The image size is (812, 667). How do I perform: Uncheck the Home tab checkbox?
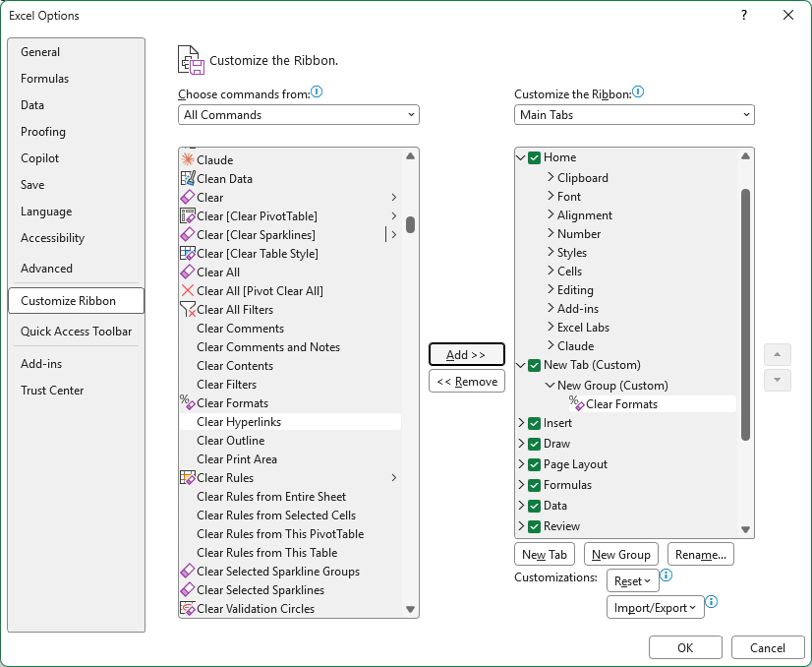tap(535, 157)
